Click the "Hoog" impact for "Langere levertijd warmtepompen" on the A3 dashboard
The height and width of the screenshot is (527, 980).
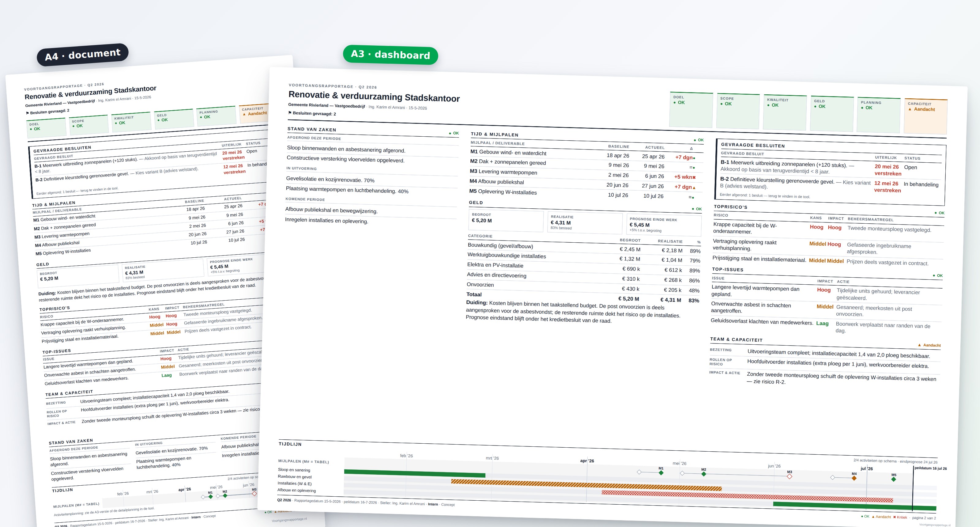pyautogui.click(x=824, y=290)
